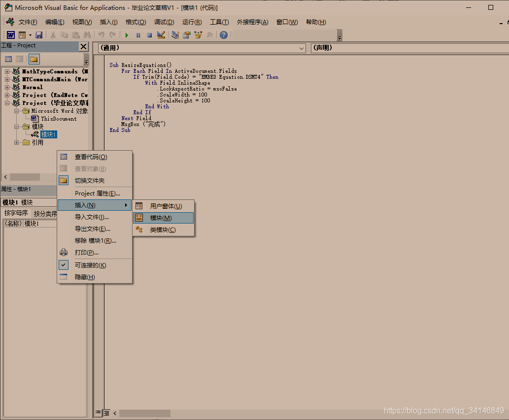Run the macro with the green play icon

[127, 35]
